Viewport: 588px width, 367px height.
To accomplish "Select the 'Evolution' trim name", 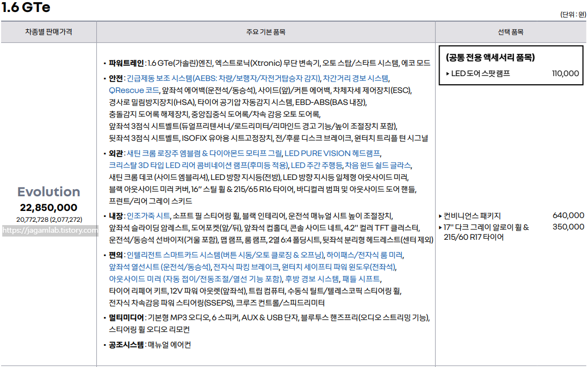I will tap(49, 191).
